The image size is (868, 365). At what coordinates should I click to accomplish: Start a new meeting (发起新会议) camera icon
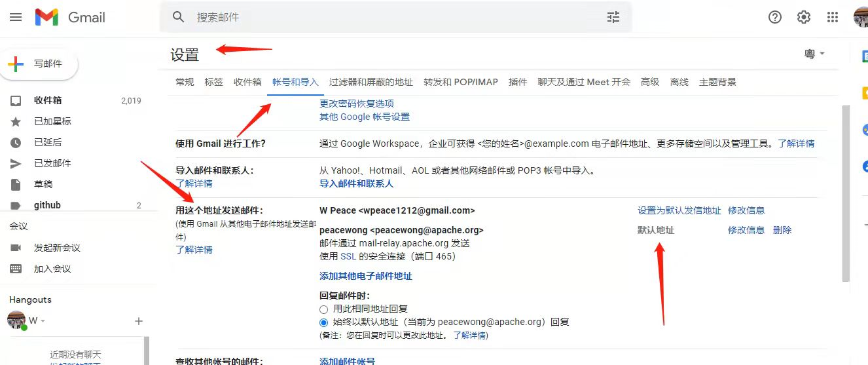16,248
